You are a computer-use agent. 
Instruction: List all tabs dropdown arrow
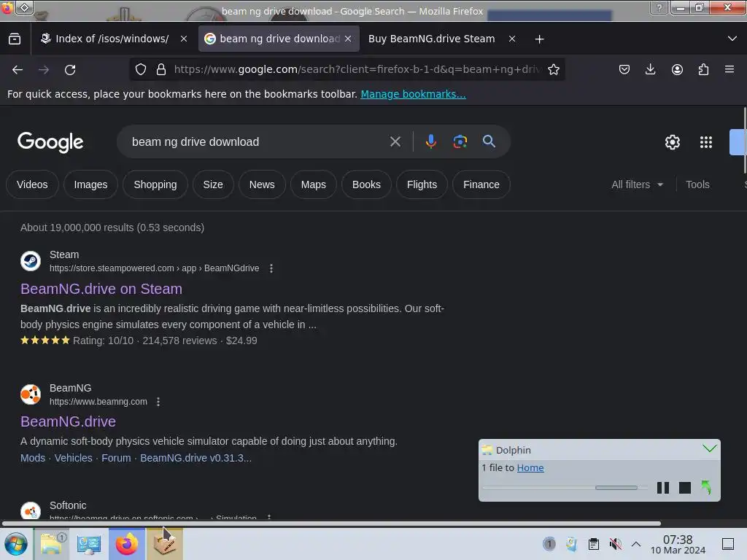(732, 39)
